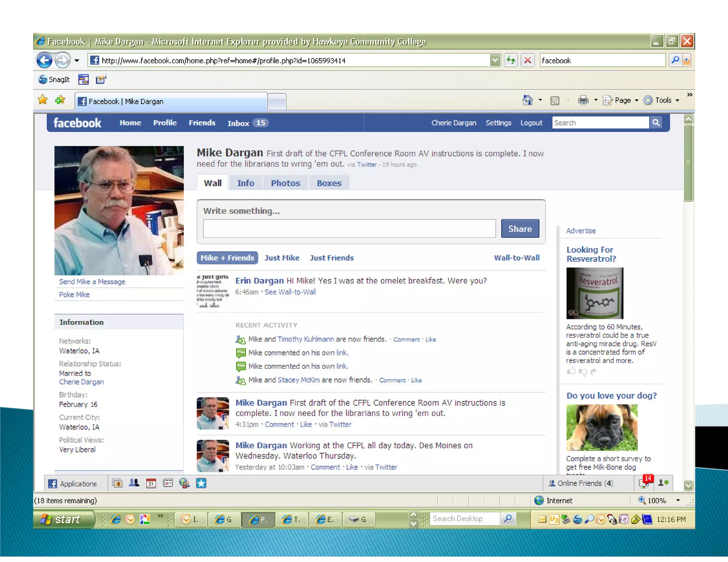This screenshot has height=562, width=728.
Task: Expand the Print dropdown arrow
Action: 596,100
